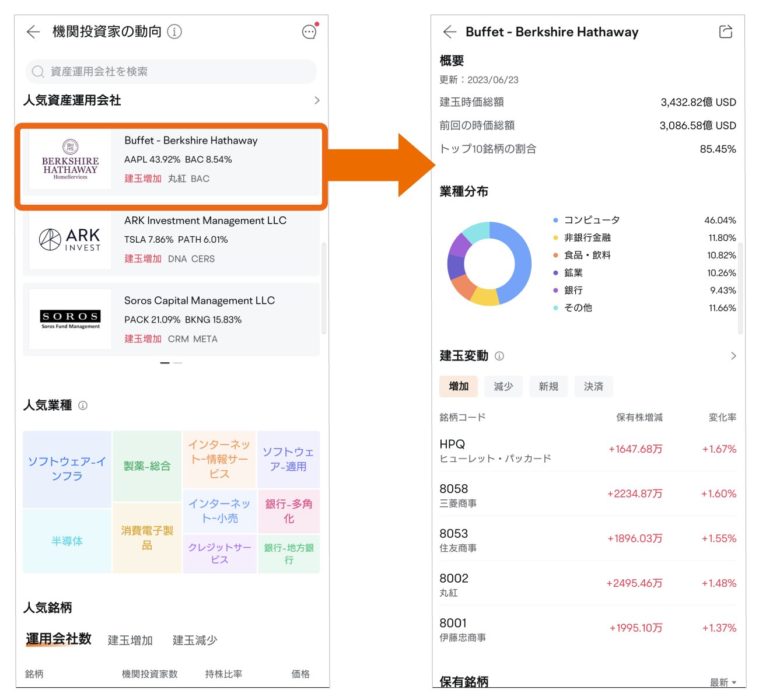Open 8053 住友商事 row
This screenshot has height=700, width=759.
[x=588, y=540]
